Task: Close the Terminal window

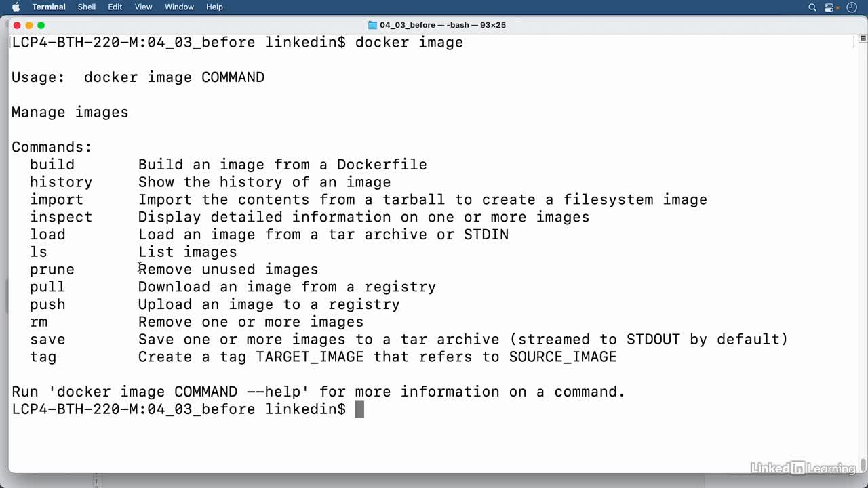Action: point(17,25)
